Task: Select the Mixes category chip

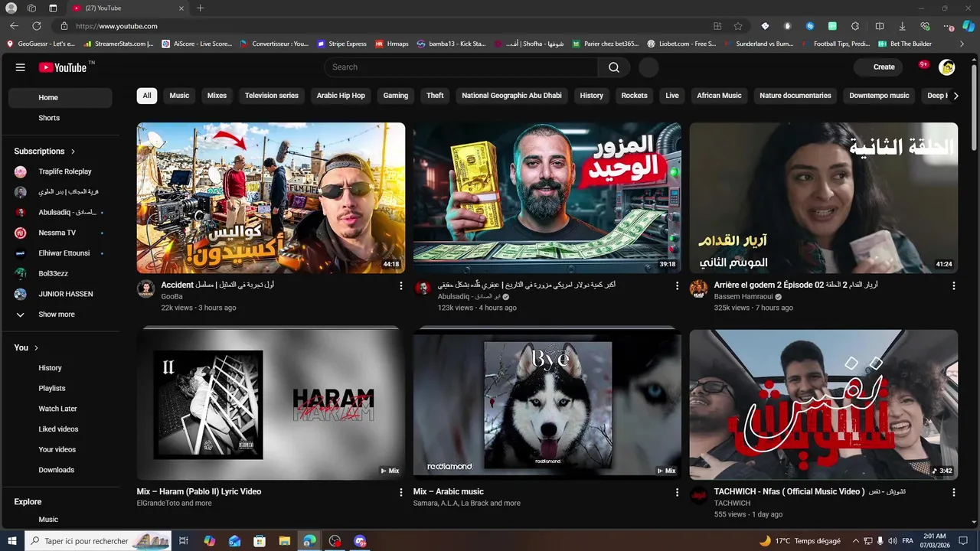Action: (217, 96)
